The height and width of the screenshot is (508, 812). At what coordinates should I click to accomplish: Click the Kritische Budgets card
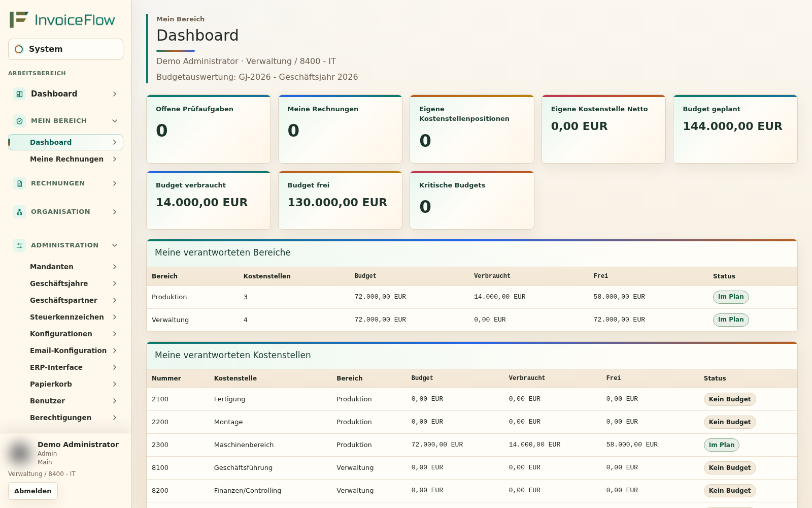472,200
